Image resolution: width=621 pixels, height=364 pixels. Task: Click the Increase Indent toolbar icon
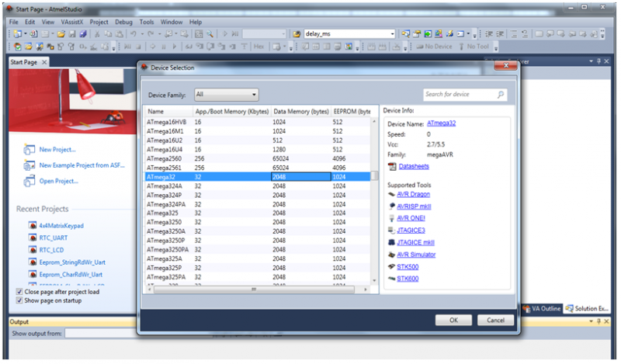click(x=500, y=34)
